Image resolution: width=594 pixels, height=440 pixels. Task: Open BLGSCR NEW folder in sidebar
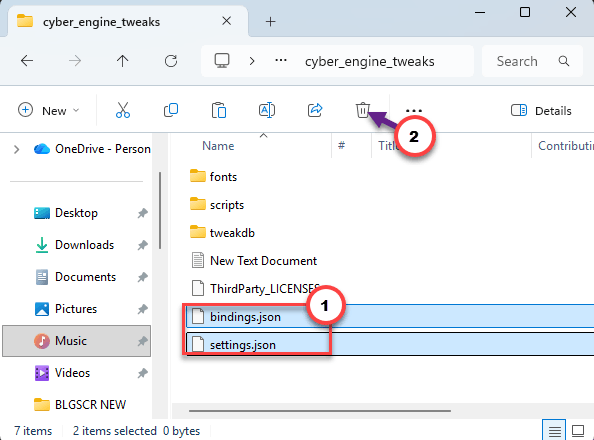coord(90,404)
